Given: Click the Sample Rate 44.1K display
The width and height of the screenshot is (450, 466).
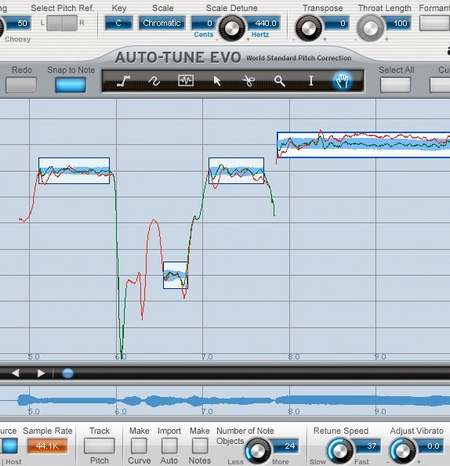Looking at the screenshot, I should tap(47, 446).
